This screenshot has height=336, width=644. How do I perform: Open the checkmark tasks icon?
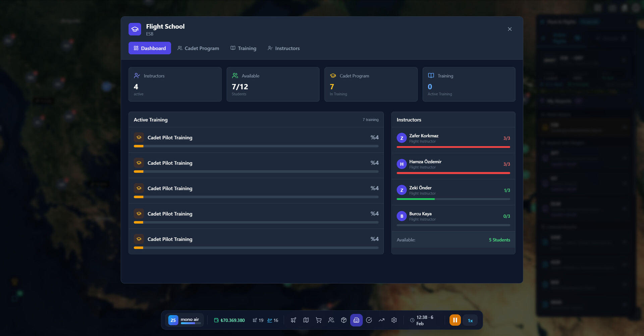coord(369,320)
